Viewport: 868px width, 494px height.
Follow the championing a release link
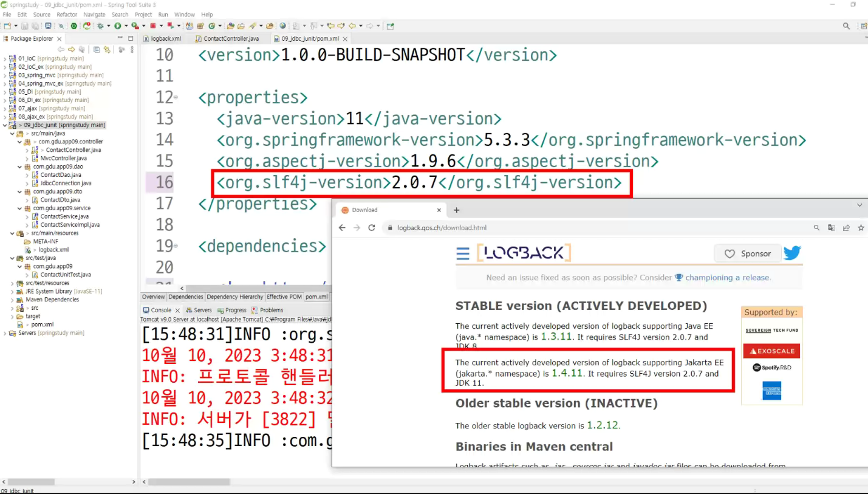(x=728, y=278)
